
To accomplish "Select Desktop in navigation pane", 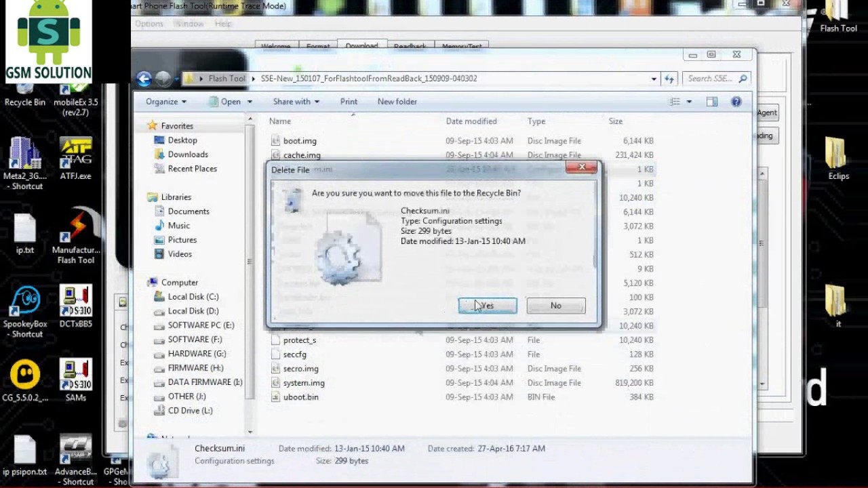I will pos(182,140).
